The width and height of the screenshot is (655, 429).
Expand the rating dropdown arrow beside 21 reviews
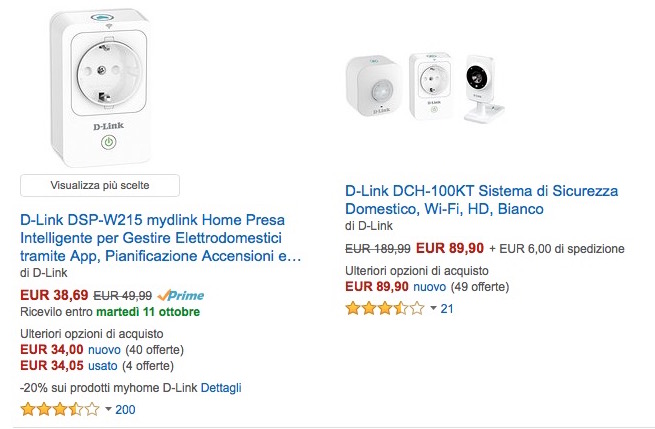coord(434,309)
